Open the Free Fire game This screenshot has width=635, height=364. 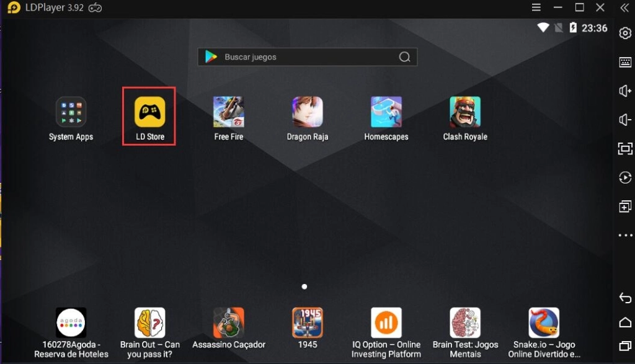229,112
